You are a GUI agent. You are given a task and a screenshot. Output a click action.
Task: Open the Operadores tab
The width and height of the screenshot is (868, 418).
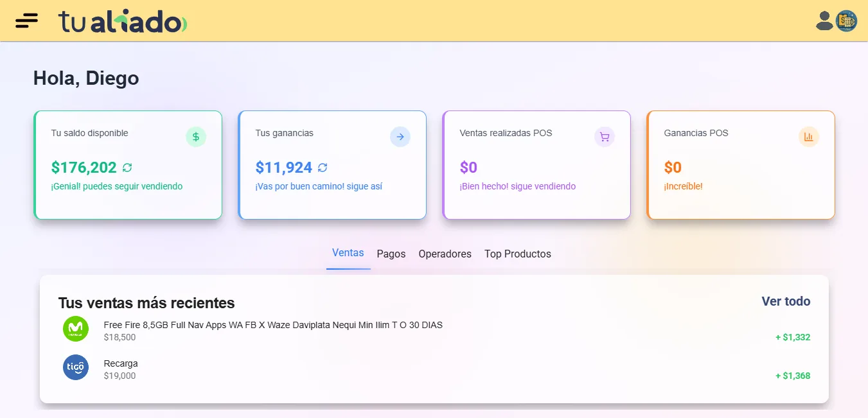point(445,254)
